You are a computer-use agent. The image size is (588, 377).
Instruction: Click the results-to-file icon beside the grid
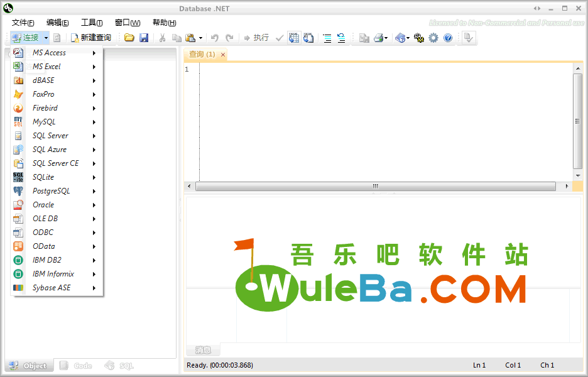click(x=308, y=38)
